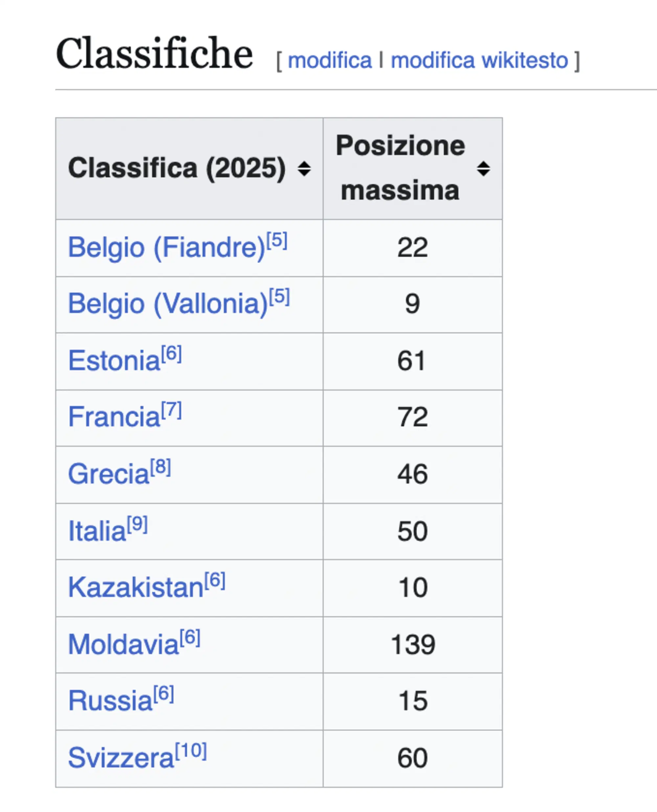Jump to footnote 7 beside Francia
Image resolution: width=657 pixels, height=812 pixels.
tap(171, 410)
